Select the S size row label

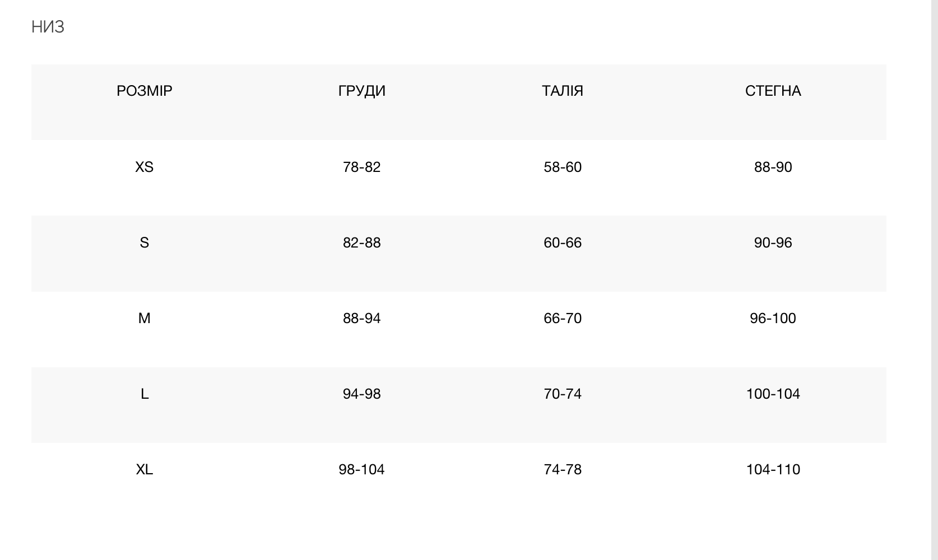click(144, 242)
